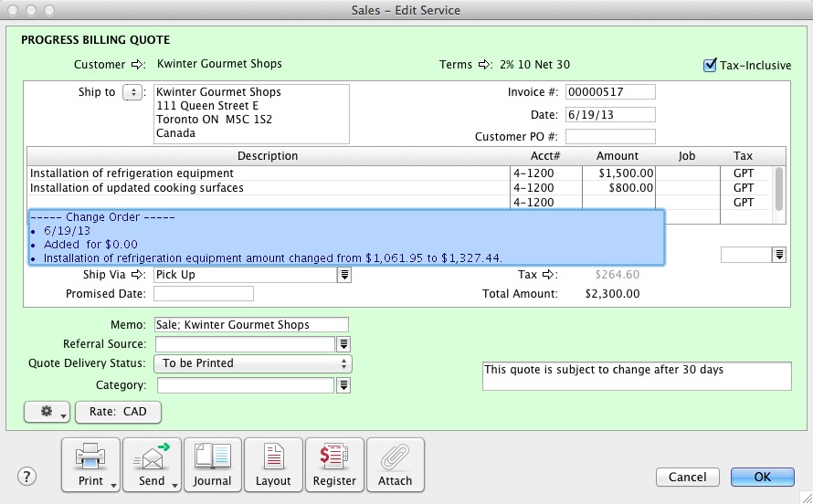The image size is (813, 504).
Task: Click the arrow next to Customer
Action: coord(138,65)
